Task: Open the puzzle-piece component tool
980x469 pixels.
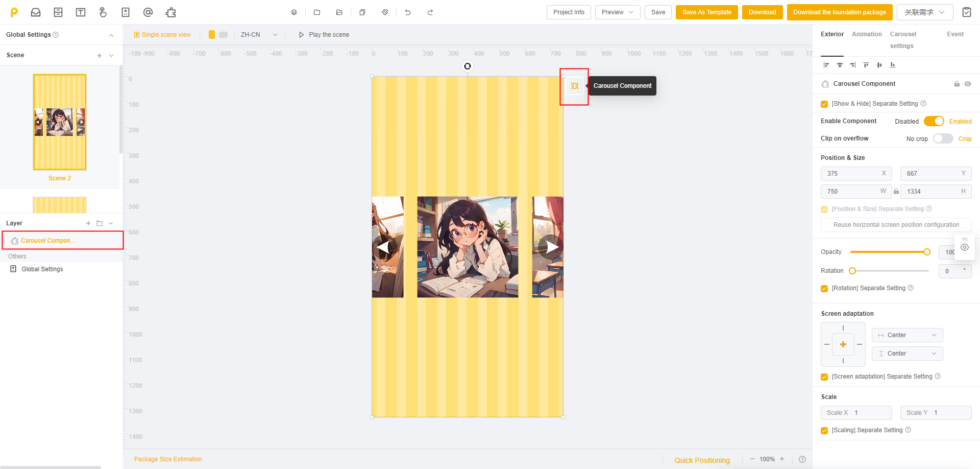Action: (x=170, y=12)
